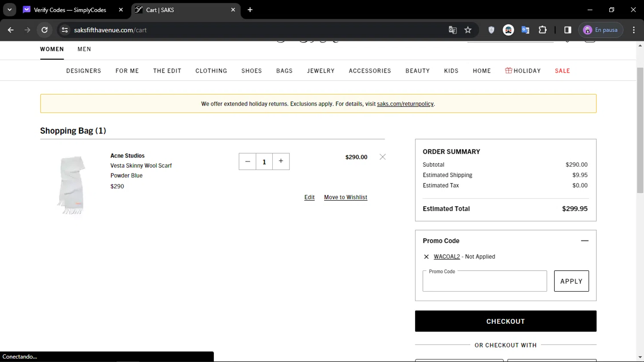Open the HOLIDAY gift menu
644x362 pixels.
(523, 71)
